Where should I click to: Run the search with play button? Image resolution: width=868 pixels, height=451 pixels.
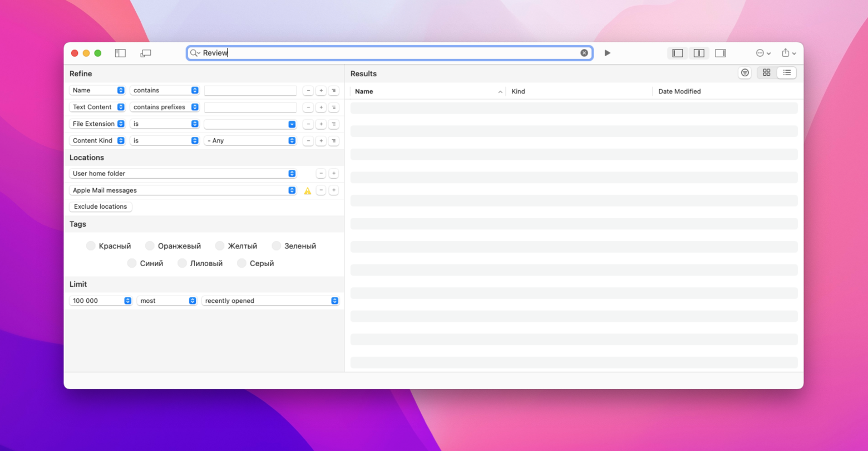point(607,53)
